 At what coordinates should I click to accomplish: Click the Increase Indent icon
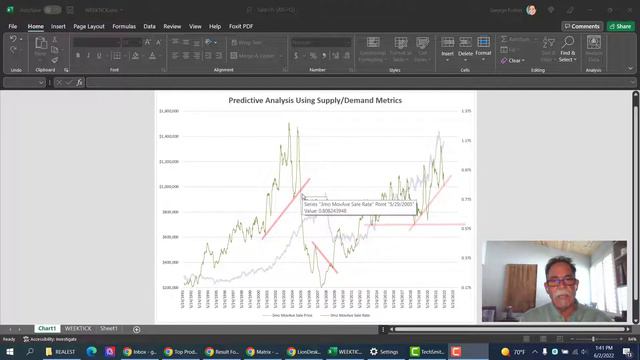[219, 56]
